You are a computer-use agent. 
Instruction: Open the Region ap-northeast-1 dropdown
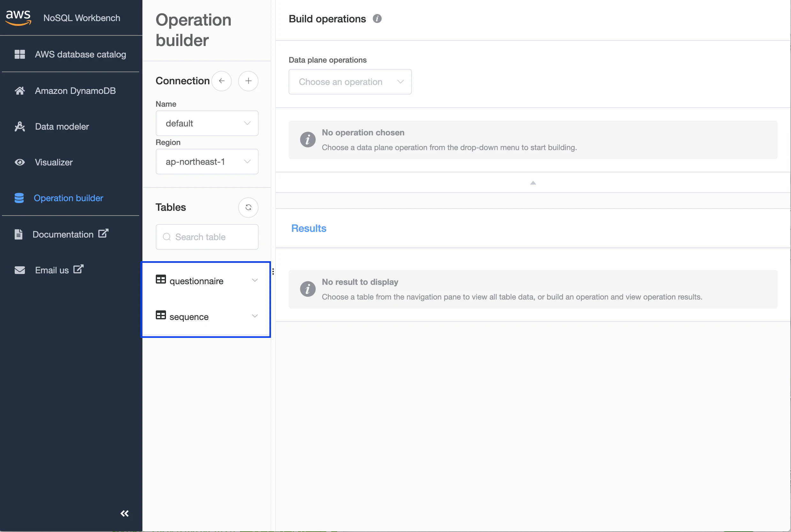pos(207,162)
